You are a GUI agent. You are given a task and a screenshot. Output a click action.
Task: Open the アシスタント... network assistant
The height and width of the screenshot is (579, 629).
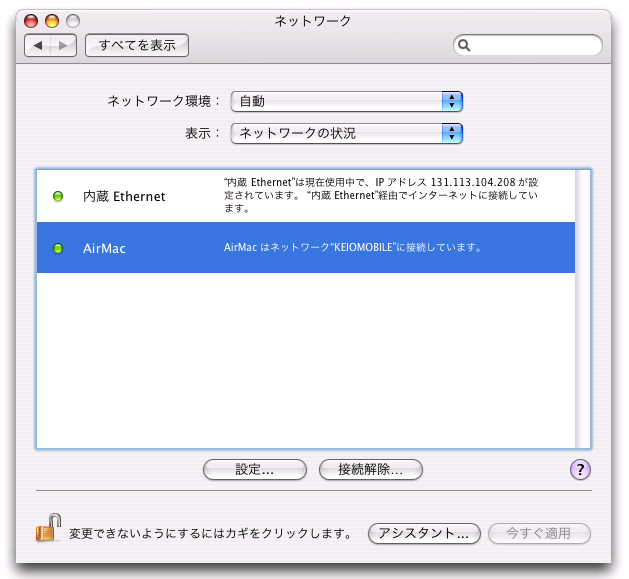(x=424, y=533)
